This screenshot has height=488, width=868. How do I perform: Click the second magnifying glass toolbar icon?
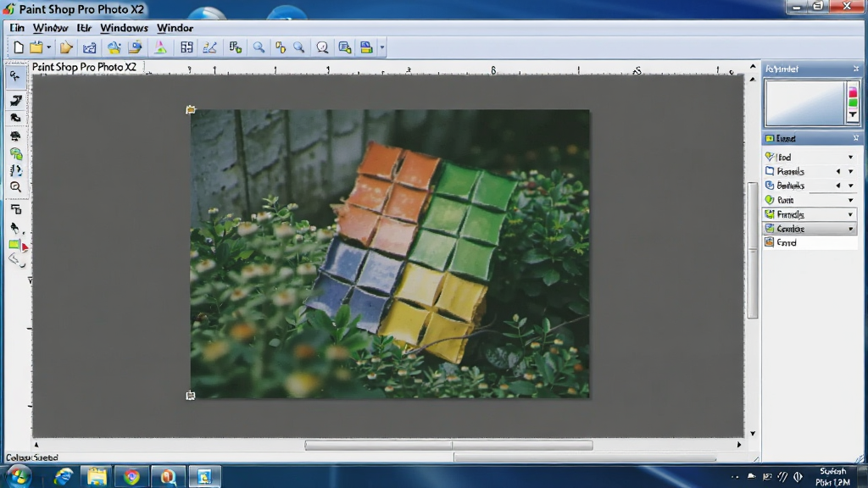click(x=299, y=47)
